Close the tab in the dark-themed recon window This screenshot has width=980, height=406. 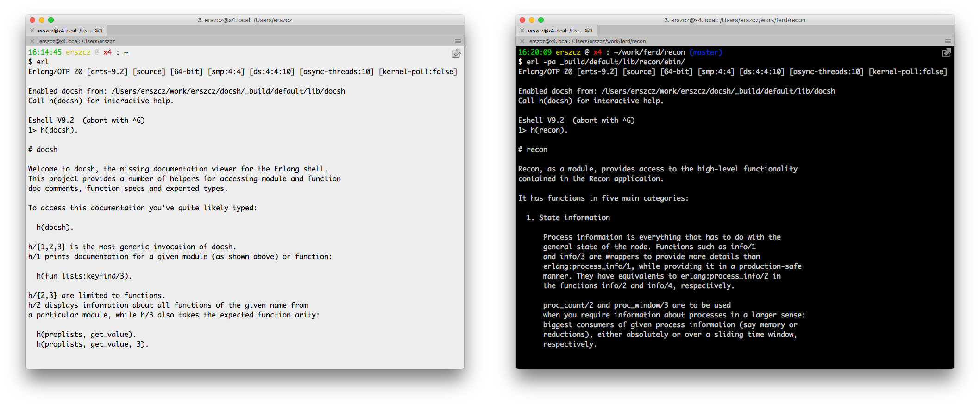coord(522,31)
